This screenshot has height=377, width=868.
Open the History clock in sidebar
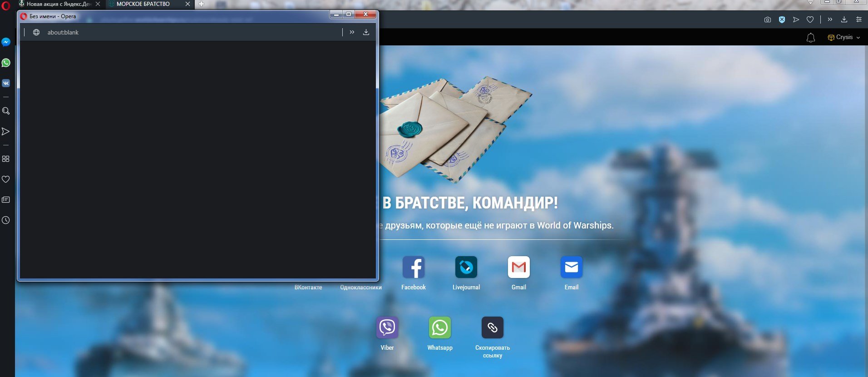(x=6, y=220)
